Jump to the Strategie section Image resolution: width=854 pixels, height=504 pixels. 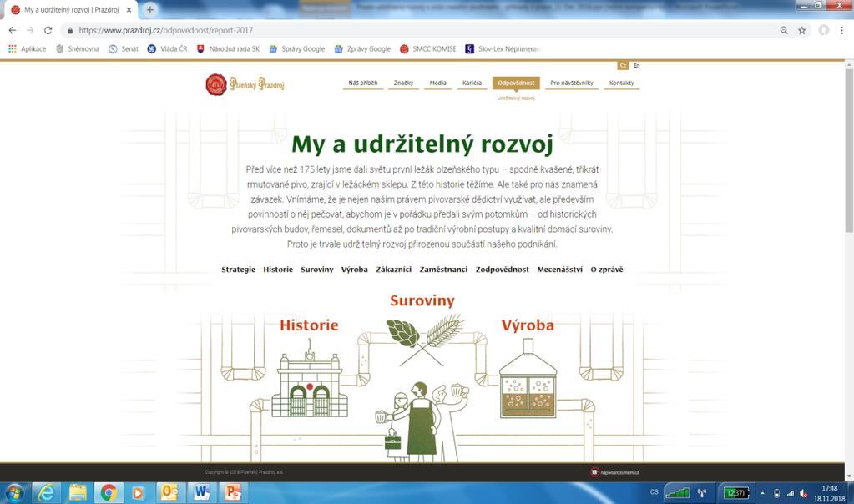click(238, 270)
